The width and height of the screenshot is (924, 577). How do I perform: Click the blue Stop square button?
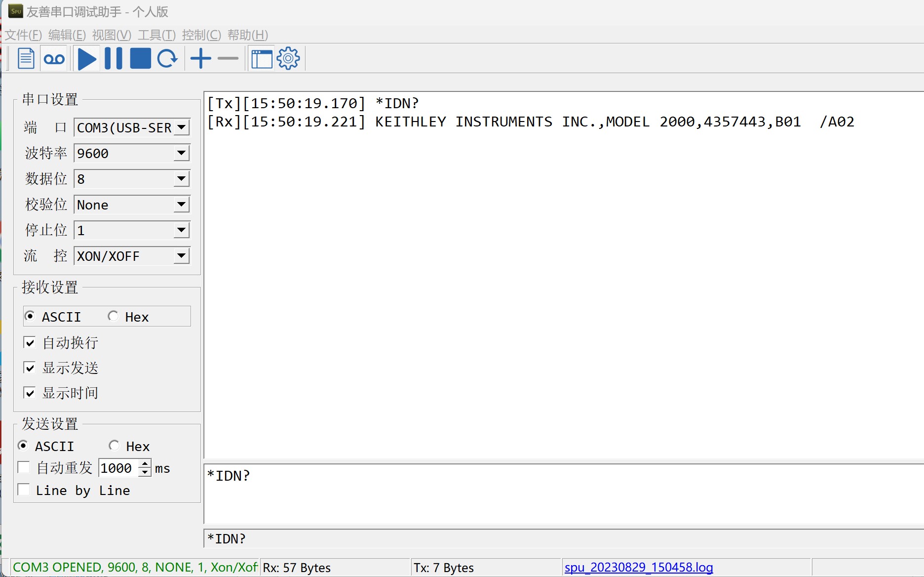(140, 59)
